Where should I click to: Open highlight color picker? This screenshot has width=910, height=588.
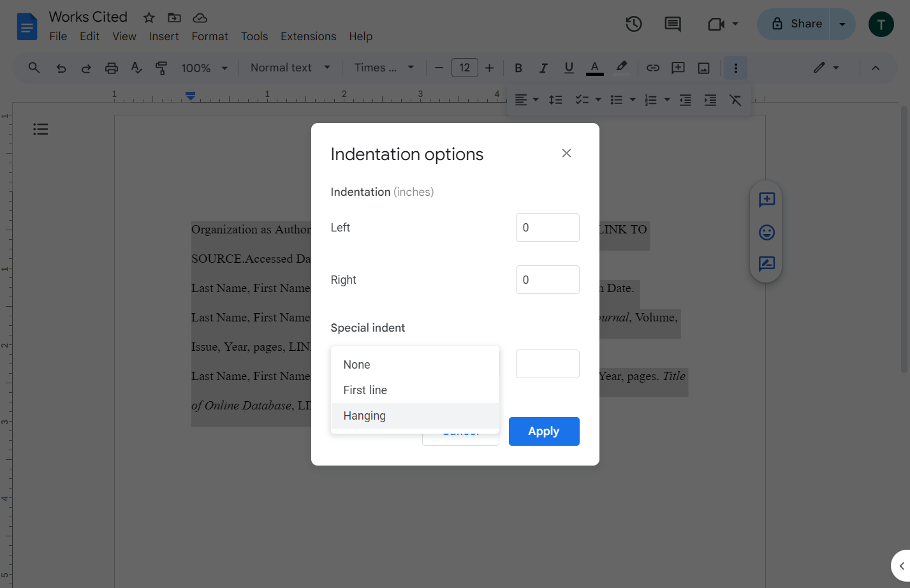point(622,68)
